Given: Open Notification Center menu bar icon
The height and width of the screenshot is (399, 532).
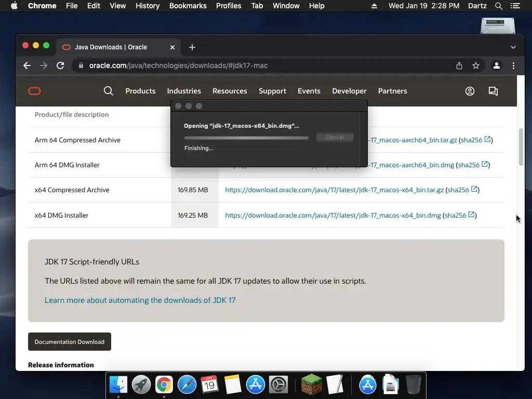Looking at the screenshot, I should click(515, 6).
